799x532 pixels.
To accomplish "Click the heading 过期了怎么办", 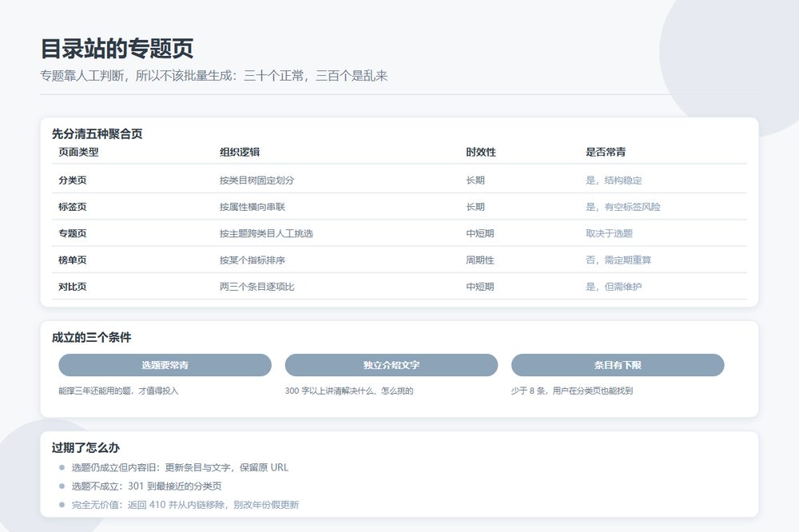I will (85, 448).
